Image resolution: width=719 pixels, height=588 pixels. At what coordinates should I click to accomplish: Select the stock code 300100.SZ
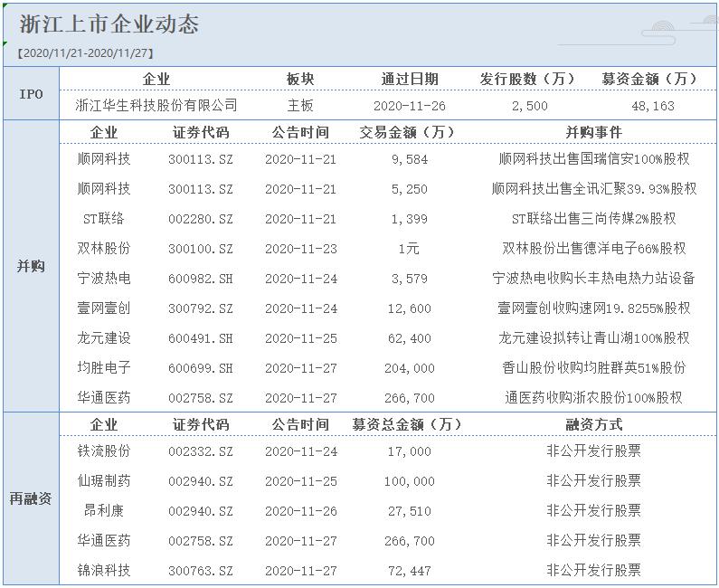point(201,249)
